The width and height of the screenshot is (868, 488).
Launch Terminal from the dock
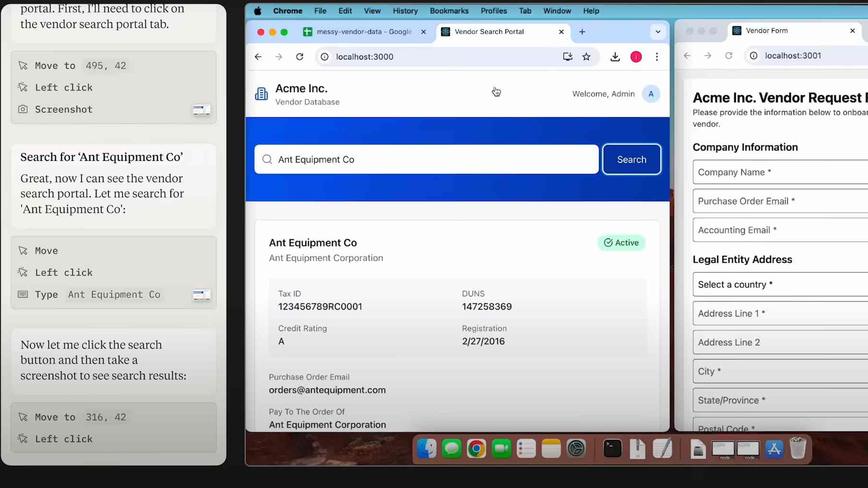(612, 449)
